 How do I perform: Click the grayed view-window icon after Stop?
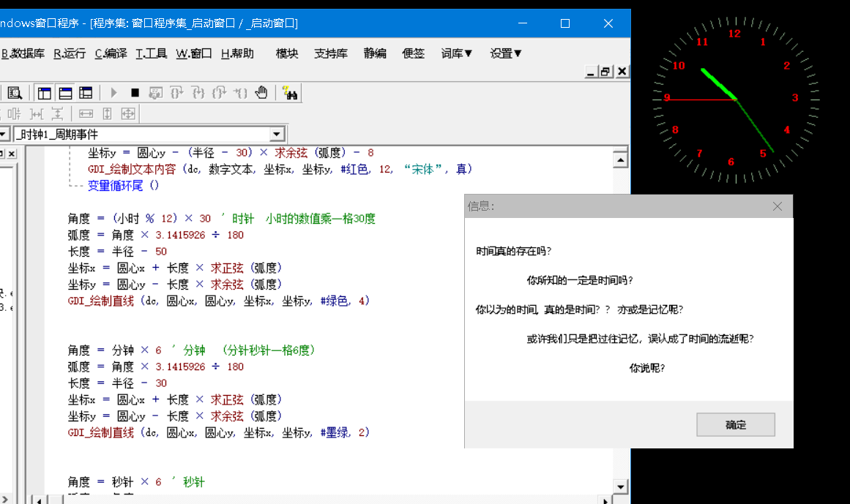(x=156, y=93)
